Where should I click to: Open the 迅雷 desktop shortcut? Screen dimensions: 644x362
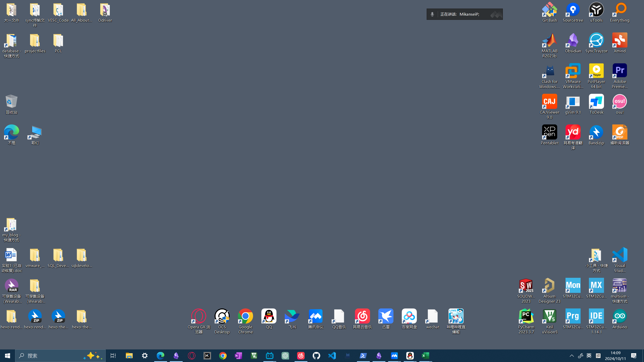point(386,319)
